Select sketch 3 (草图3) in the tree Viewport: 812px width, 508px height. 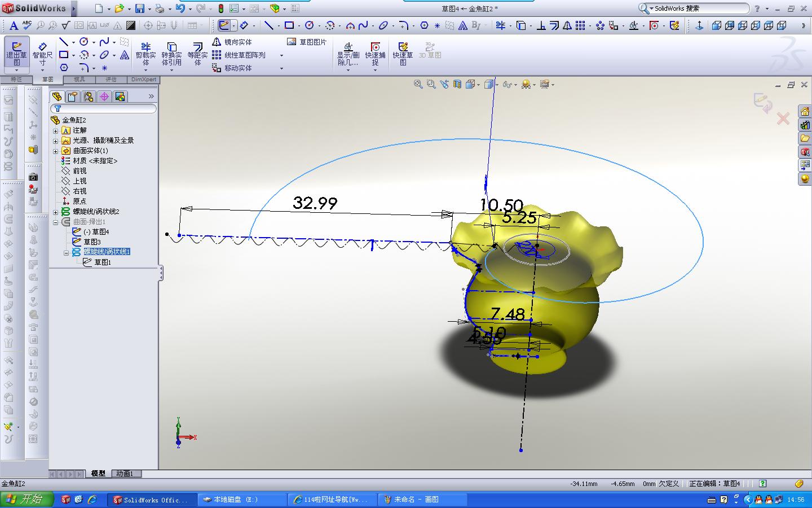pyautogui.click(x=92, y=242)
